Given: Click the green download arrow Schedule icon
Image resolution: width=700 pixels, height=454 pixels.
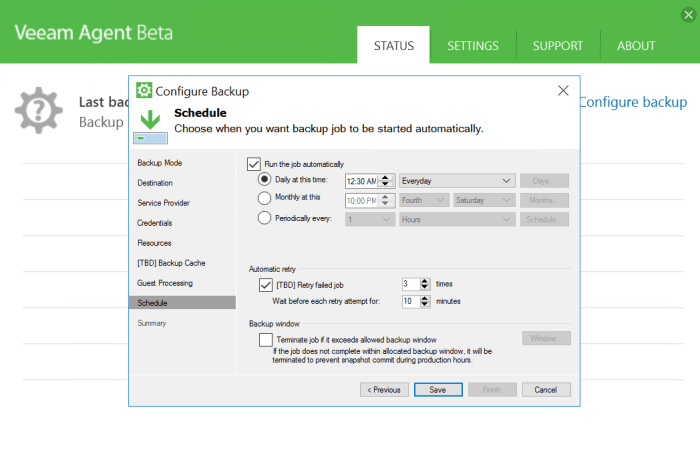Looking at the screenshot, I should coord(150,126).
